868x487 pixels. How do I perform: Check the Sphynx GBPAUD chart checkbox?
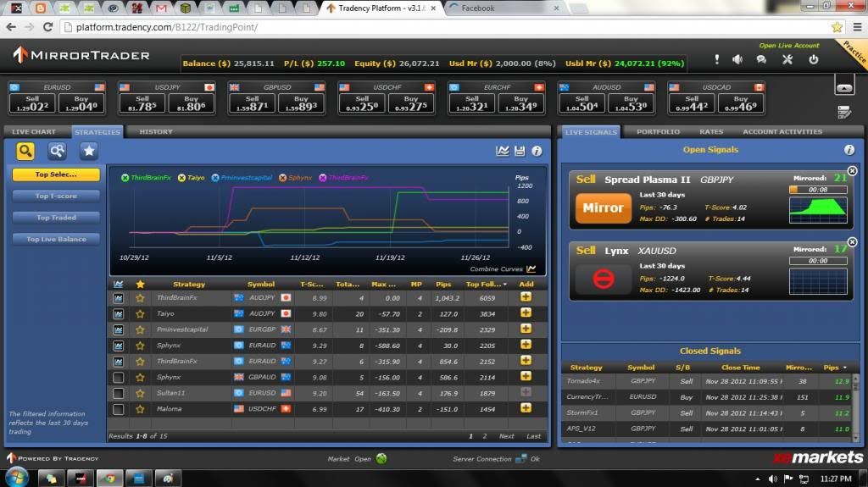(119, 378)
